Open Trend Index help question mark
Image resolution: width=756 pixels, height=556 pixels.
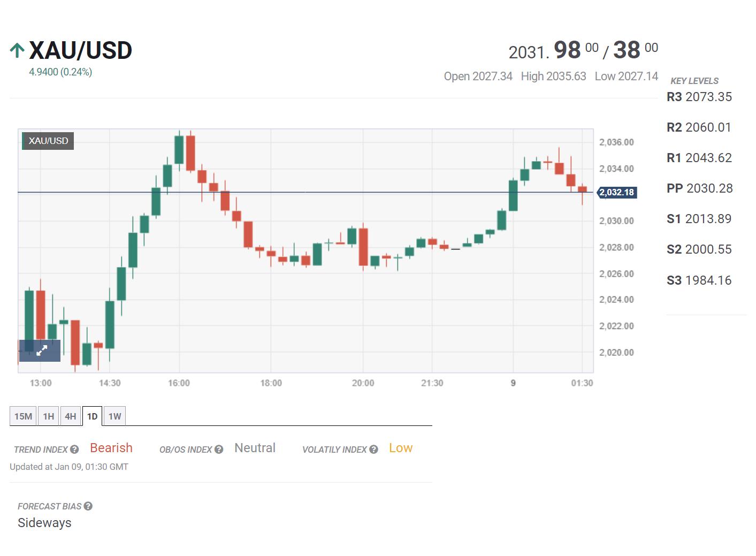click(x=74, y=450)
